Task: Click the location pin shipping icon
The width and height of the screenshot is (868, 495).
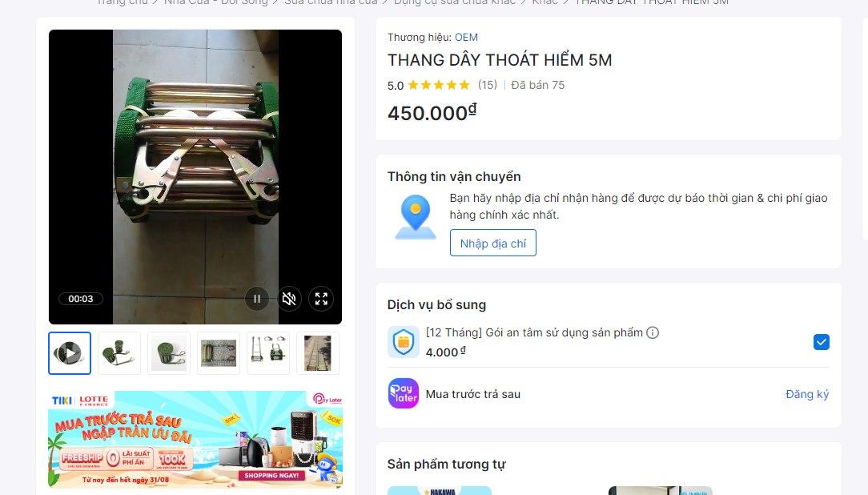Action: [x=415, y=217]
